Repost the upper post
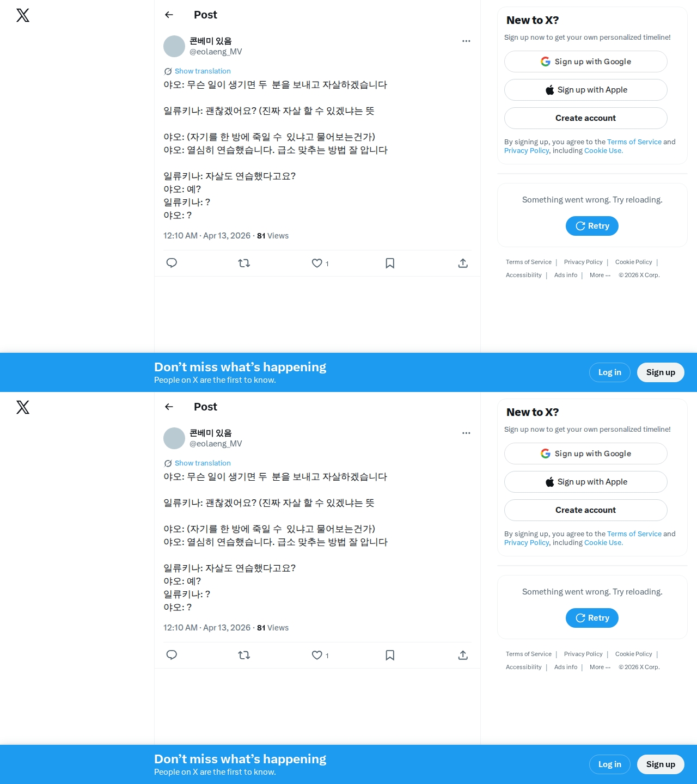 pyautogui.click(x=244, y=263)
